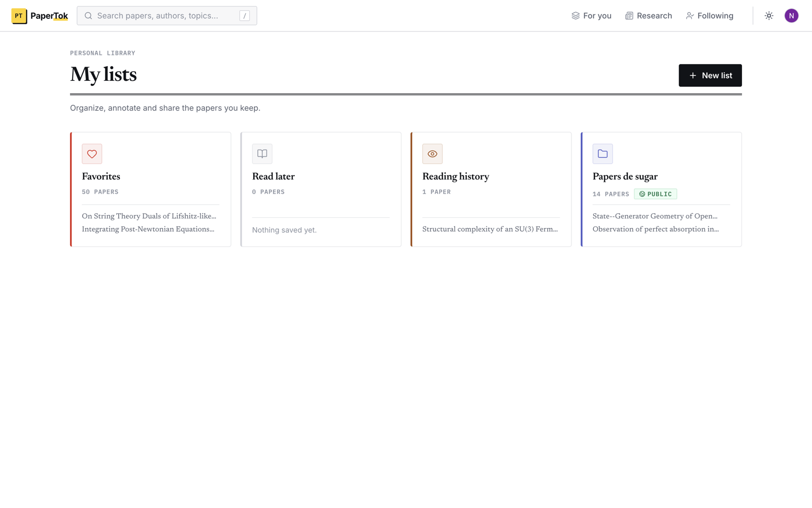Click the PT PaperTok logo badge

[19, 16]
